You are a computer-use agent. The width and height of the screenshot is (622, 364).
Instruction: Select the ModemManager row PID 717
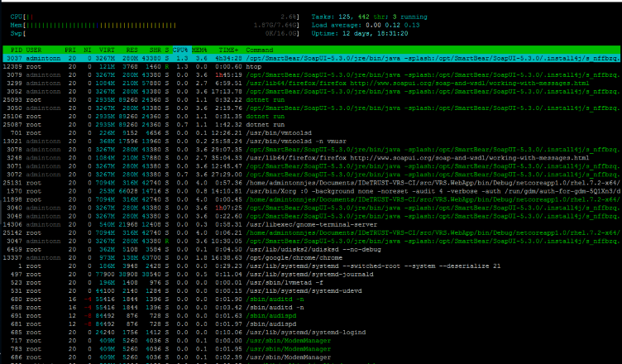(311, 341)
